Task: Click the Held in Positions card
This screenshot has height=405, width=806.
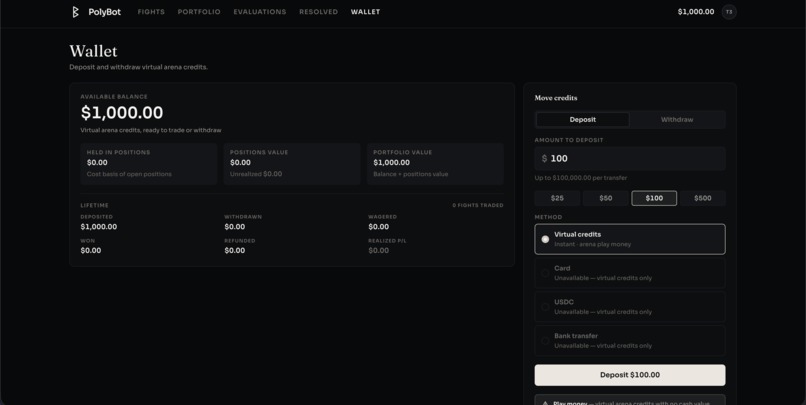Action: coord(149,164)
